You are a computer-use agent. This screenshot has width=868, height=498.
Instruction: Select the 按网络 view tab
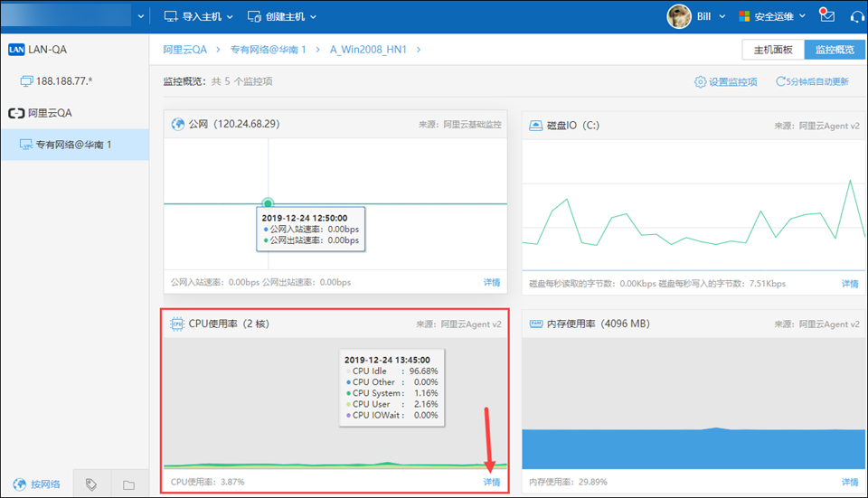point(37,484)
